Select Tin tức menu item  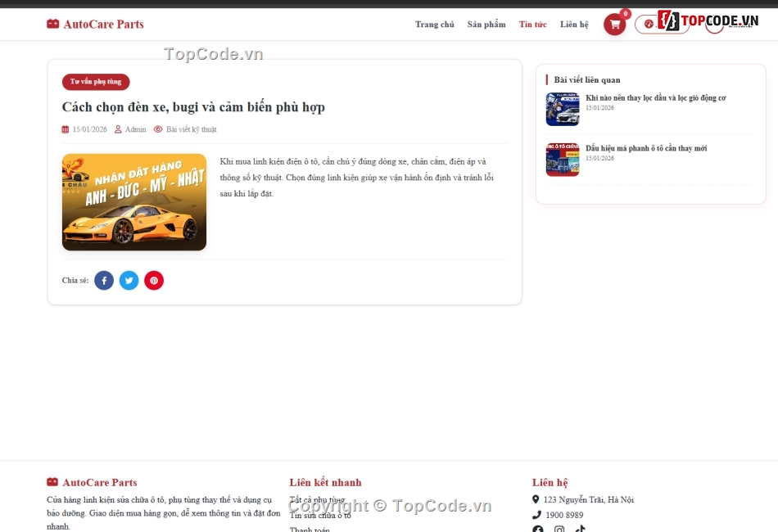pos(533,25)
